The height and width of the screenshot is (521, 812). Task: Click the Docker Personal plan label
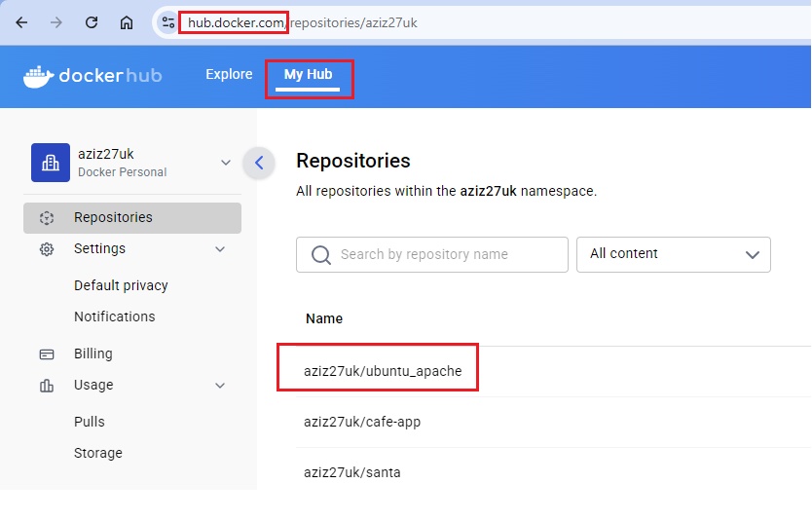pos(123,172)
